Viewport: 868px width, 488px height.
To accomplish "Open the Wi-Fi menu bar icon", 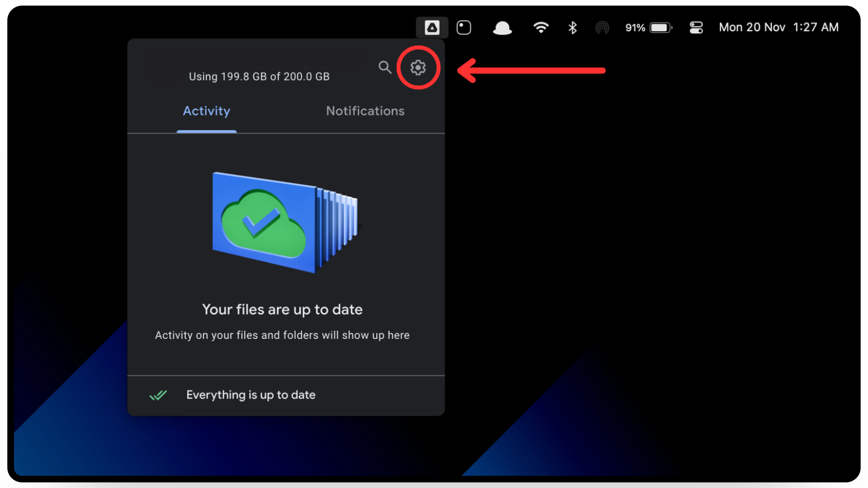I will point(541,28).
